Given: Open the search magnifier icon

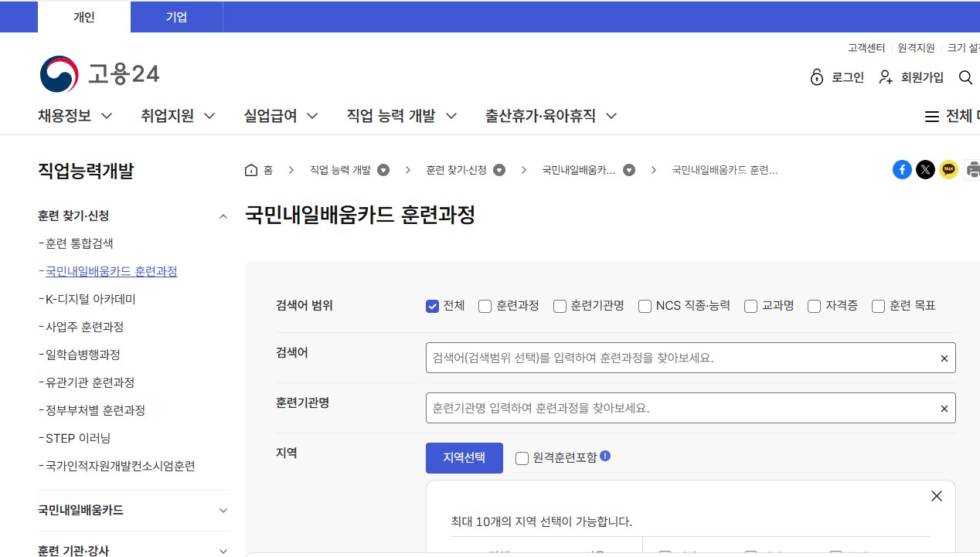Looking at the screenshot, I should (965, 77).
